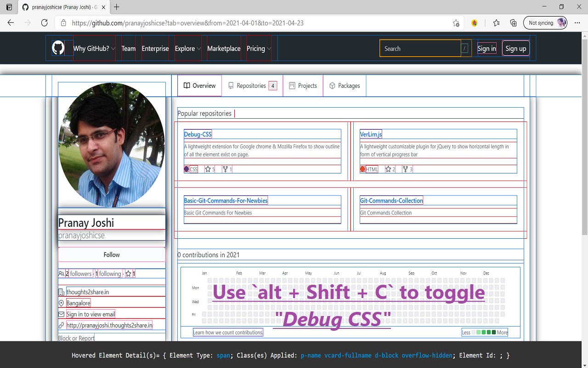Open the Enterprise page
Screen dimensions: 588x368
click(155, 48)
